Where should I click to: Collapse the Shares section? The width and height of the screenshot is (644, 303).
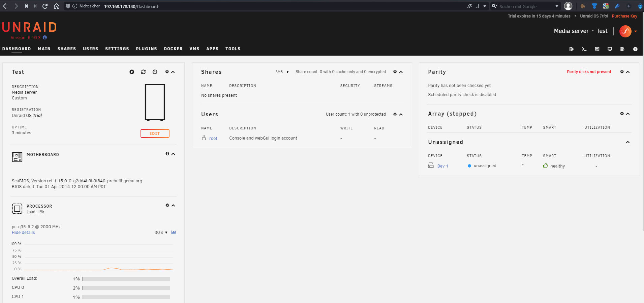coord(401,72)
